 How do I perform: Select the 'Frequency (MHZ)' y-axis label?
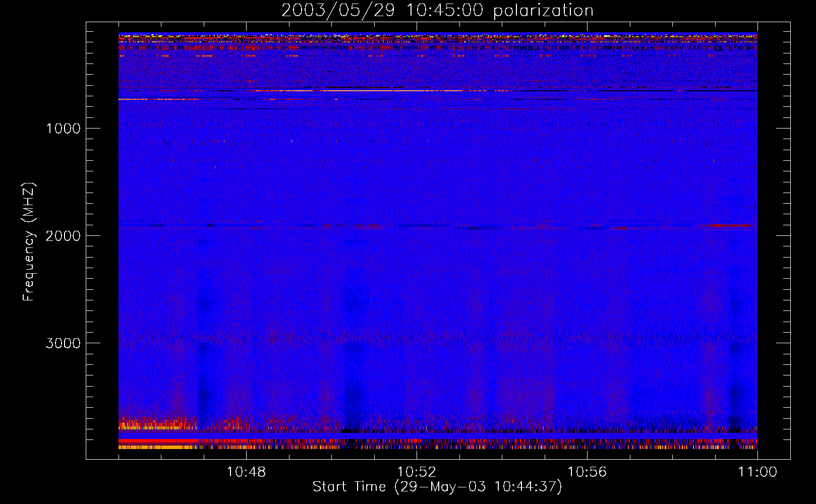click(x=29, y=242)
